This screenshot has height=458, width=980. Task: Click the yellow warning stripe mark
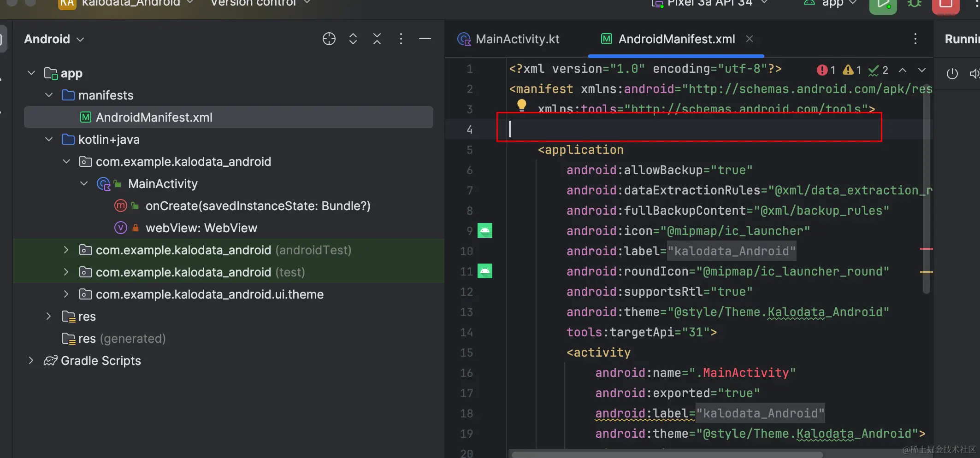pyautogui.click(x=927, y=272)
